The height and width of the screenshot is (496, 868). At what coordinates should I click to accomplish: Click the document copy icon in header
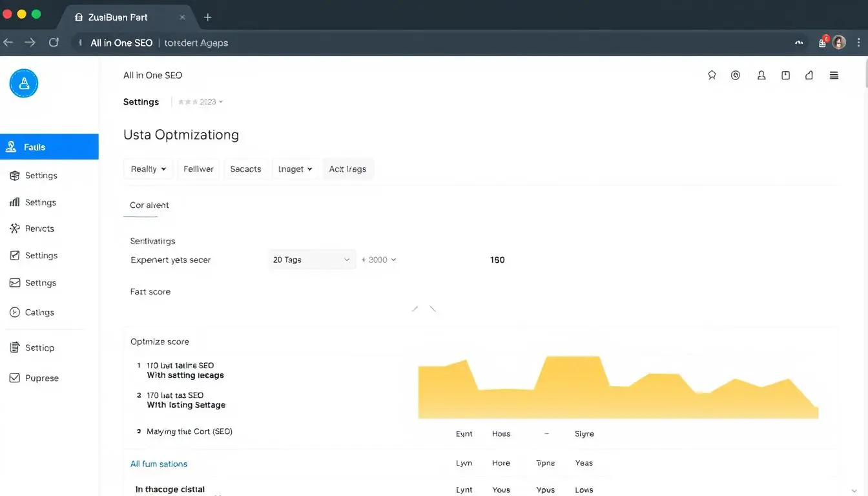tap(809, 76)
